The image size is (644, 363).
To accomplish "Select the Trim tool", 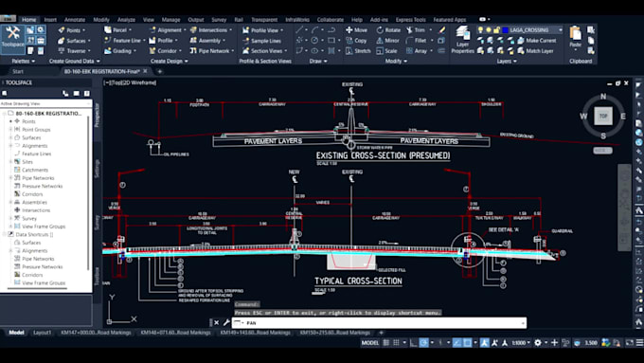I will (x=416, y=30).
